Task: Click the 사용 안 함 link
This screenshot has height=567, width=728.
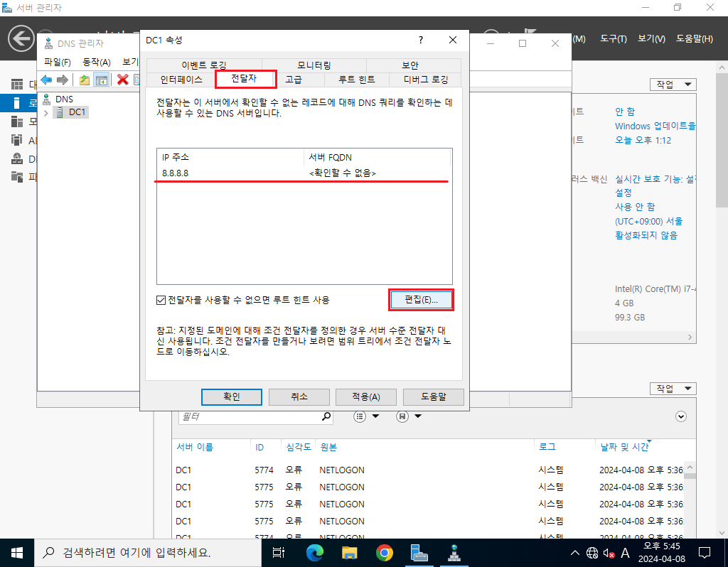Action: (x=635, y=207)
